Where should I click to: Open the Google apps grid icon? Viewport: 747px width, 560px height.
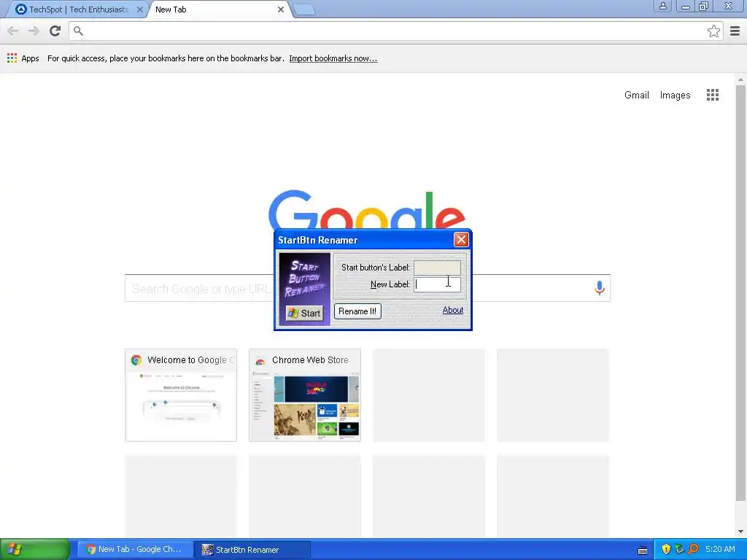tap(712, 95)
